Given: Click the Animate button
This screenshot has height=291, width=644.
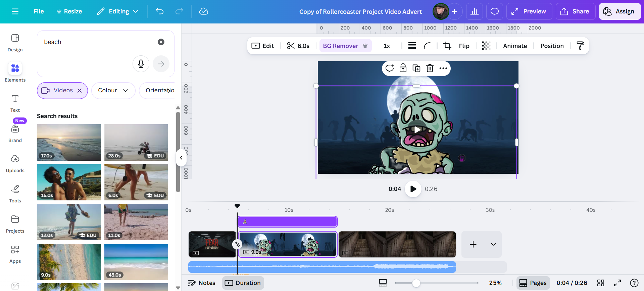Looking at the screenshot, I should click(x=515, y=46).
